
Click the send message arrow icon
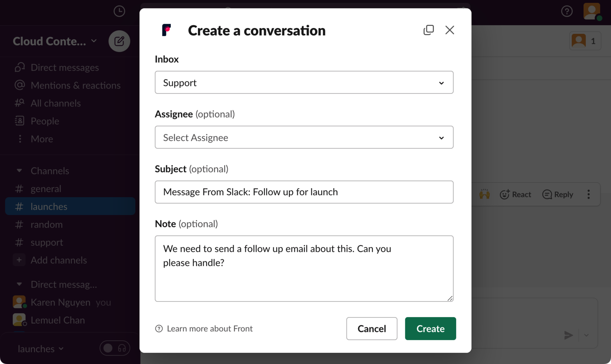(x=568, y=335)
